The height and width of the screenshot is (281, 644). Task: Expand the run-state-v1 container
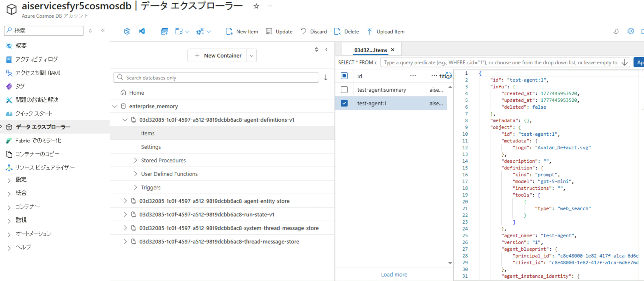pyautogui.click(x=125, y=214)
